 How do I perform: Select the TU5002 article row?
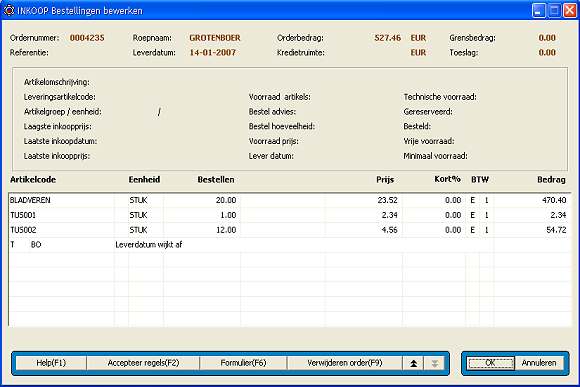(289, 230)
